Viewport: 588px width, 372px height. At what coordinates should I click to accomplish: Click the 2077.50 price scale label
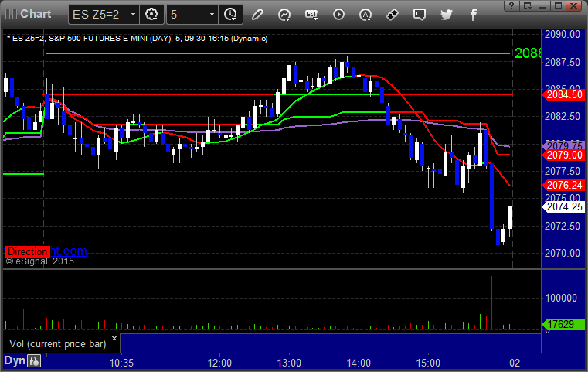pos(563,171)
